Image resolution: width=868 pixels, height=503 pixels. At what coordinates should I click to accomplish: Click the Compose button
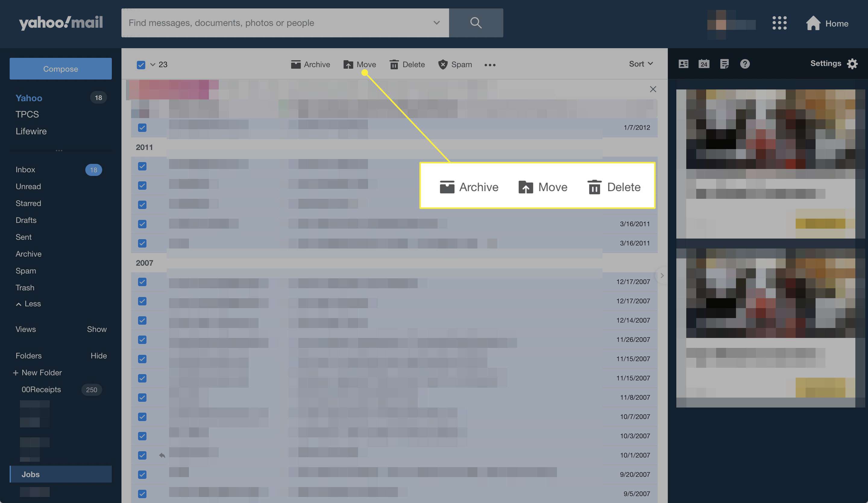click(61, 68)
